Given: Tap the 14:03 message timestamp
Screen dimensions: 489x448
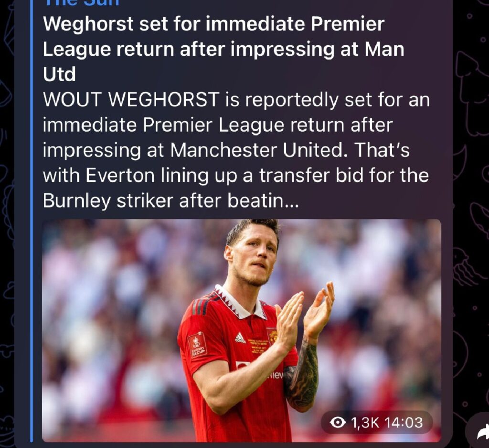Looking at the screenshot, I should point(404,422).
